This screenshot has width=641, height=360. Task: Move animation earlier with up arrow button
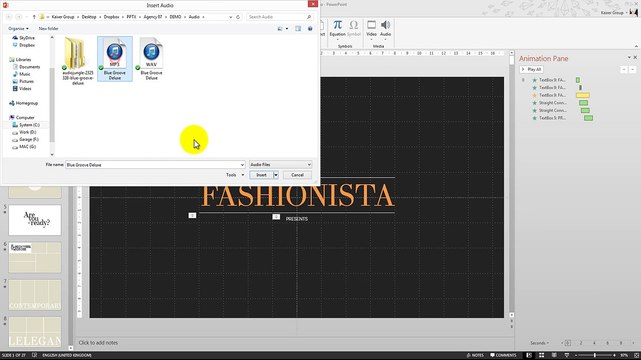tap(624, 69)
